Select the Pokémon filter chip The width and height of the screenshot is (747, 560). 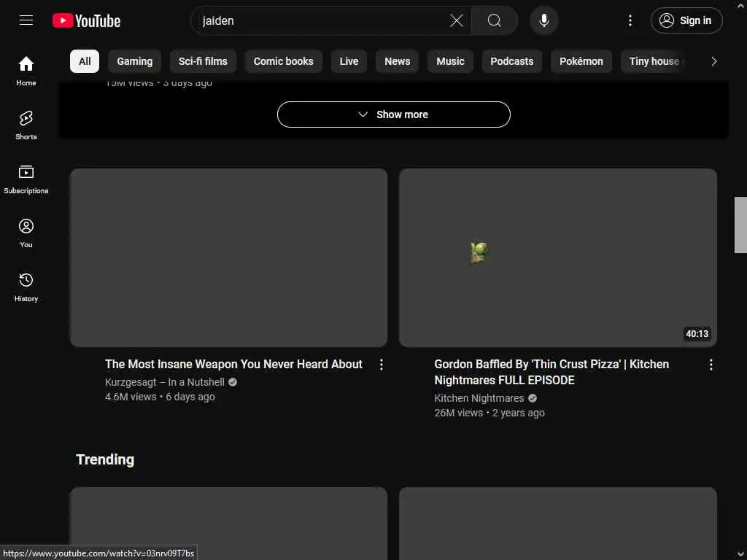pyautogui.click(x=581, y=61)
